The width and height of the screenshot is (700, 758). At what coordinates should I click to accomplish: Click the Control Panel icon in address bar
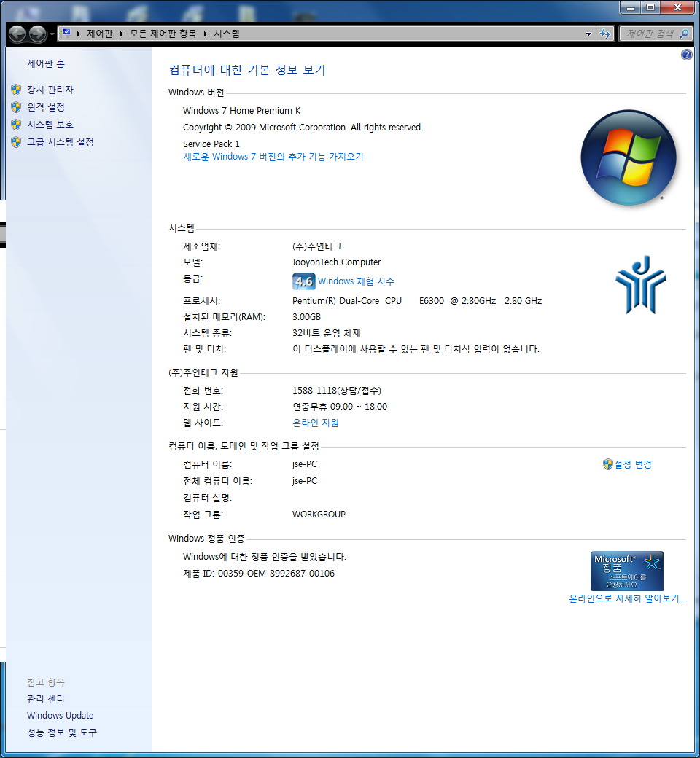point(66,34)
